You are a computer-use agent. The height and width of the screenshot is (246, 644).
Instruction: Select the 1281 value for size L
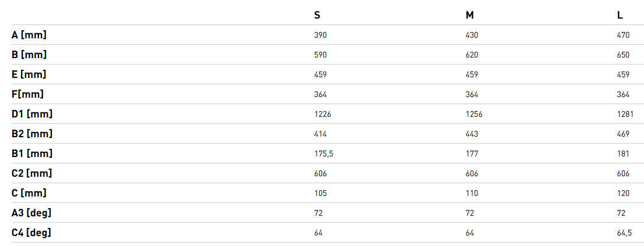(x=625, y=115)
